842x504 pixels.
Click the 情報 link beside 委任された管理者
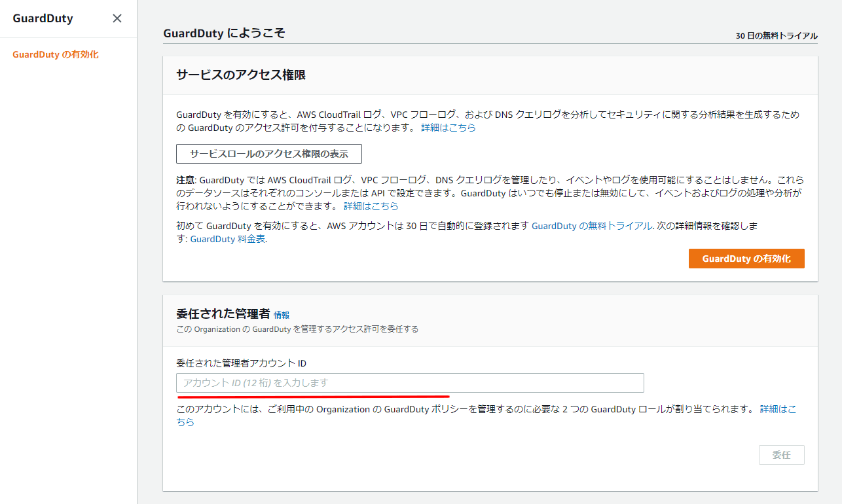pyautogui.click(x=282, y=315)
